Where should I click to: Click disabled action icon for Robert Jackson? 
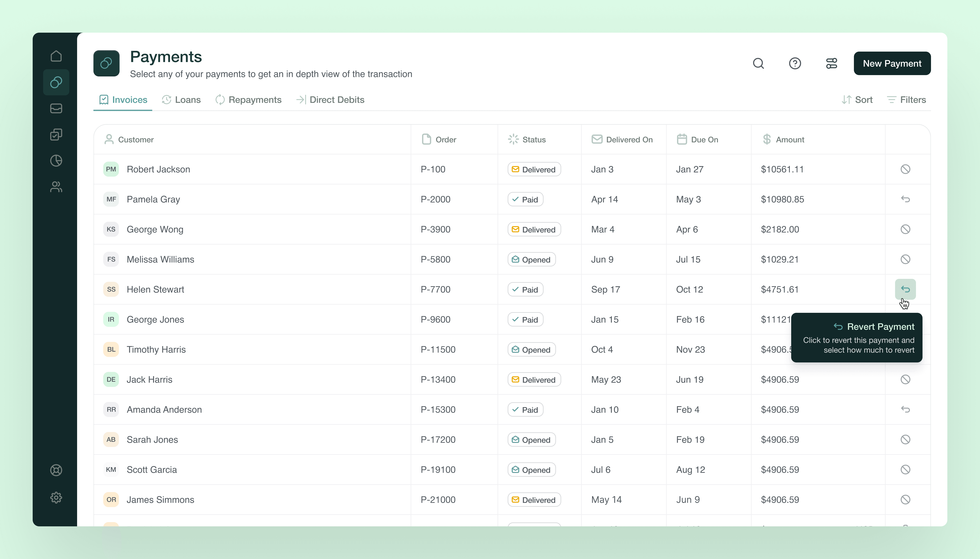906,169
